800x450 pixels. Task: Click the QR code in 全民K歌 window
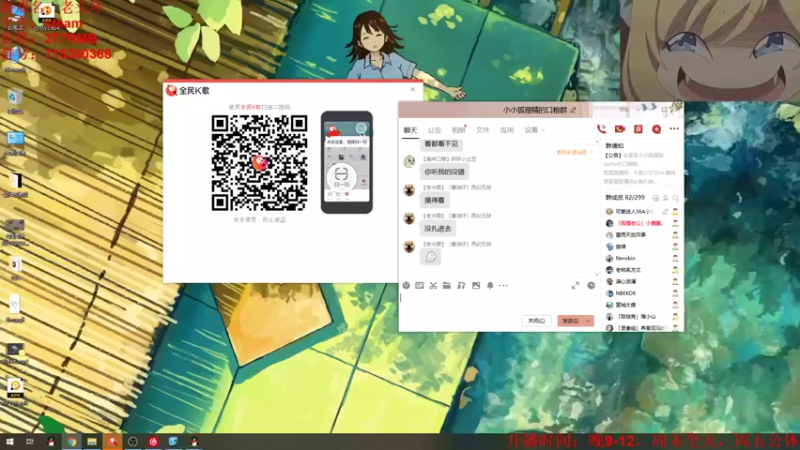click(259, 163)
